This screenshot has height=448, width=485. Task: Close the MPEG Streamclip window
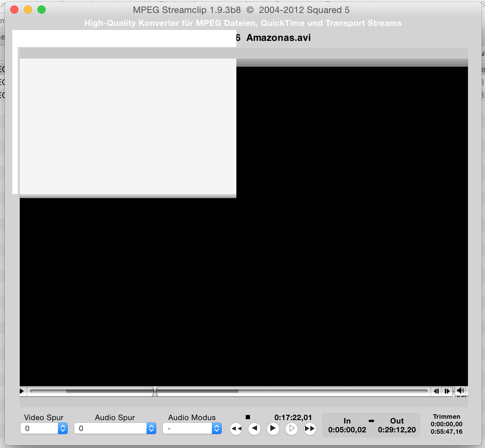tap(14, 10)
